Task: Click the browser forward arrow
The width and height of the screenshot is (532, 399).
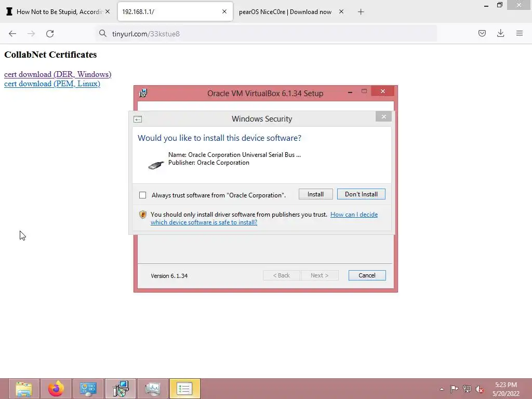Action: (x=31, y=34)
